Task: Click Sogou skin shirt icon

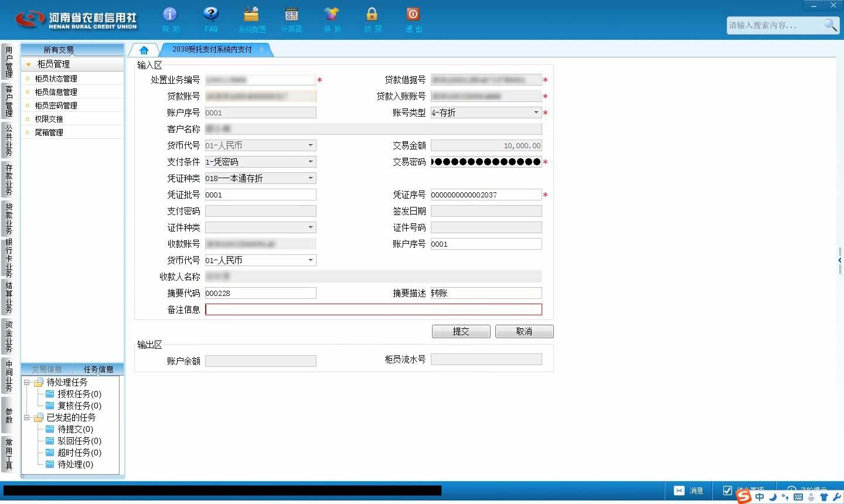Action: 824,497
